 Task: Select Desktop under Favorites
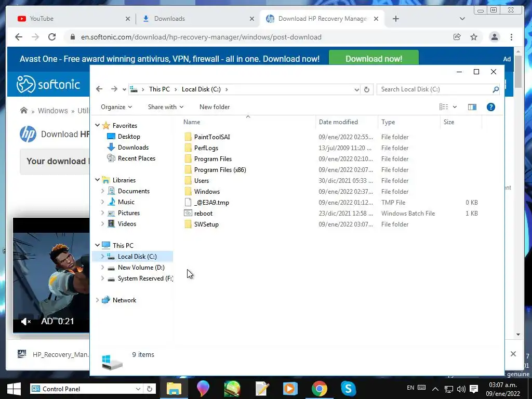(x=129, y=137)
